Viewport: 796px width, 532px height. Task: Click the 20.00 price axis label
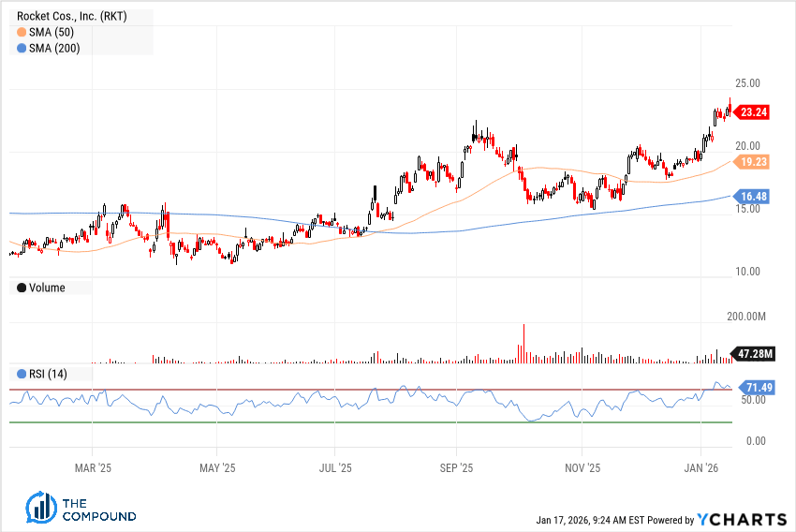point(748,146)
